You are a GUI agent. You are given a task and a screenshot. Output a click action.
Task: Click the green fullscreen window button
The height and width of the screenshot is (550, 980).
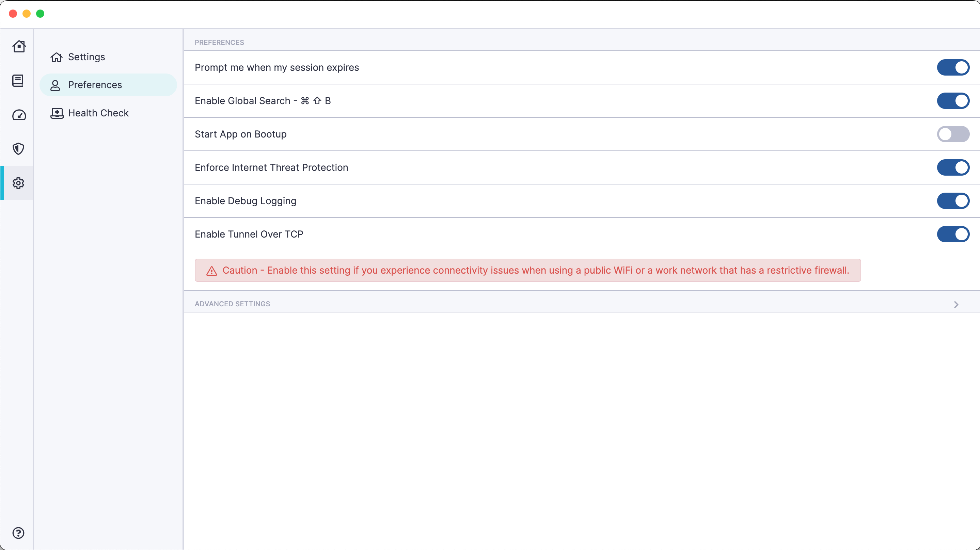point(40,14)
